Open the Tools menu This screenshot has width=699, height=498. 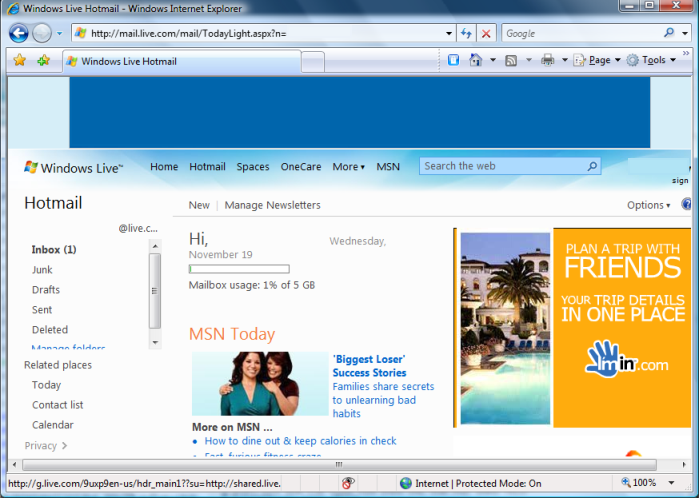pyautogui.click(x=651, y=60)
